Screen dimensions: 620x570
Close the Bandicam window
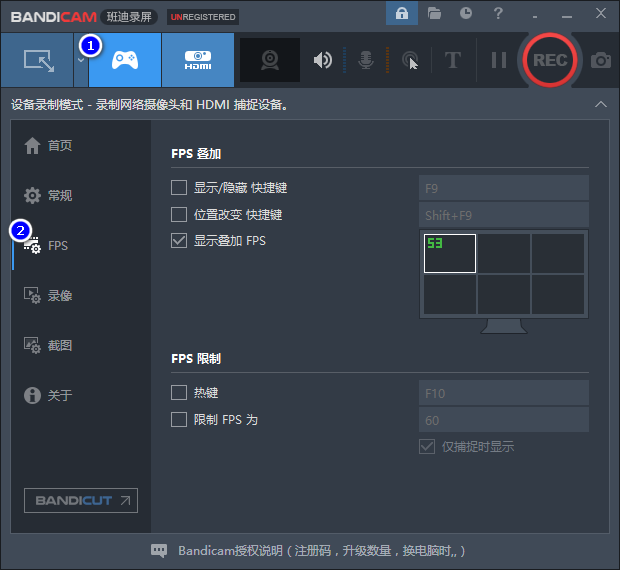tap(601, 13)
